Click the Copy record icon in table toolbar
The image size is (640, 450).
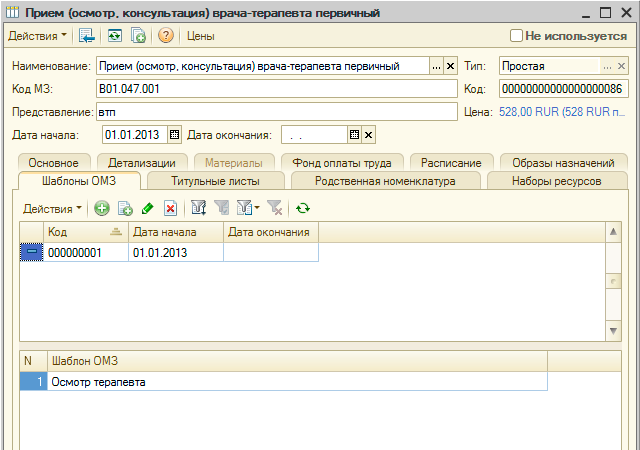(x=125, y=208)
